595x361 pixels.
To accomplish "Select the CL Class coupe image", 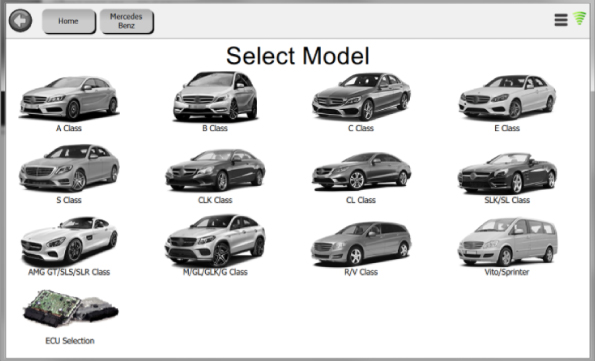I will tap(361, 171).
